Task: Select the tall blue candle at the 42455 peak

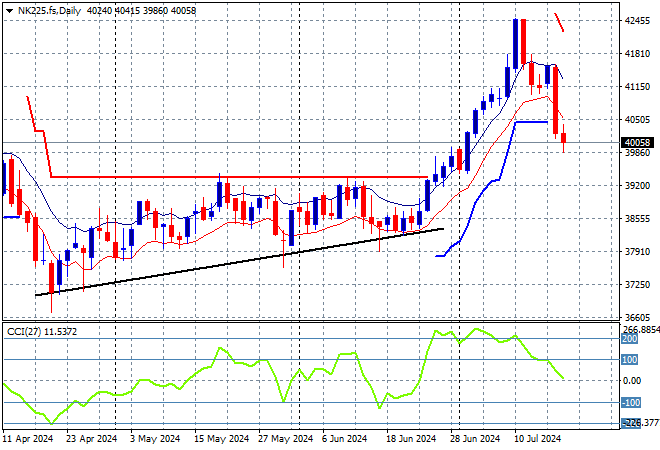Action: tap(515, 44)
